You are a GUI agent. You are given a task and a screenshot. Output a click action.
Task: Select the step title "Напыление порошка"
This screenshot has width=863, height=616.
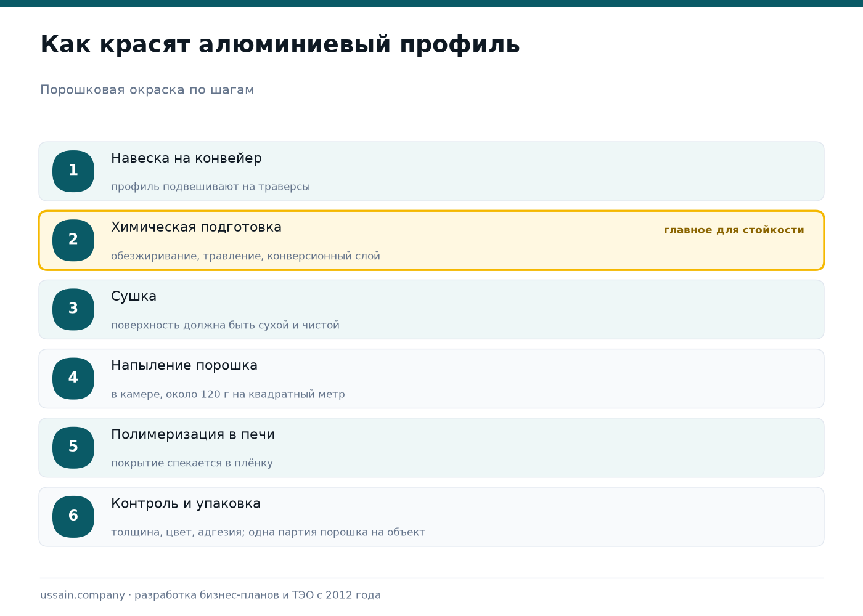click(184, 365)
